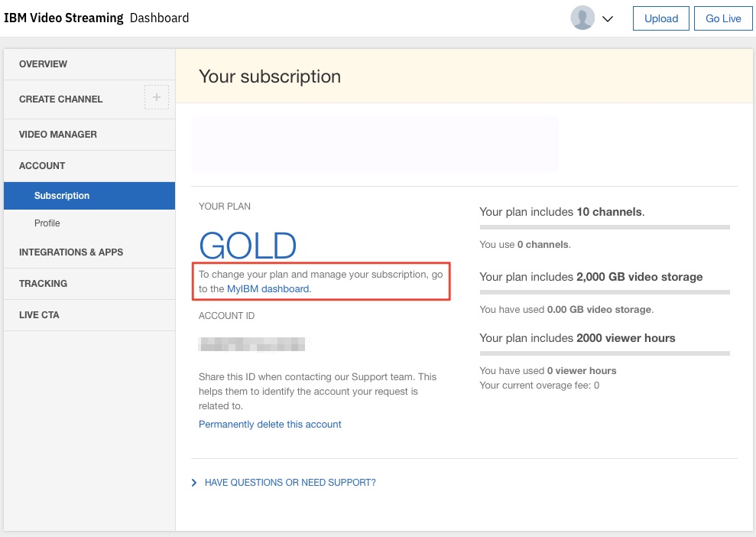Click the 'Your plan includes 10 channels' text
Screen dimensions: 756x537
(562, 212)
